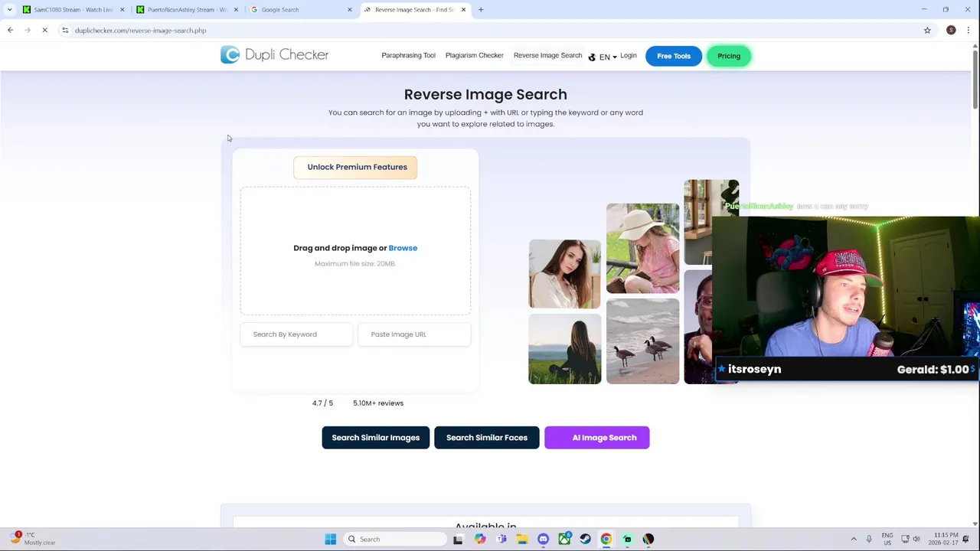Stop loading the page

coord(44,31)
